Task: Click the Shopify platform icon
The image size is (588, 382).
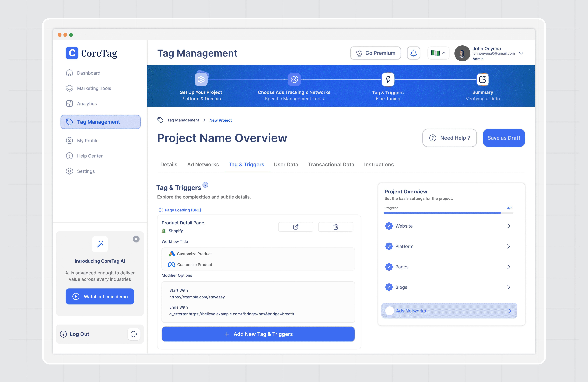Action: point(164,231)
